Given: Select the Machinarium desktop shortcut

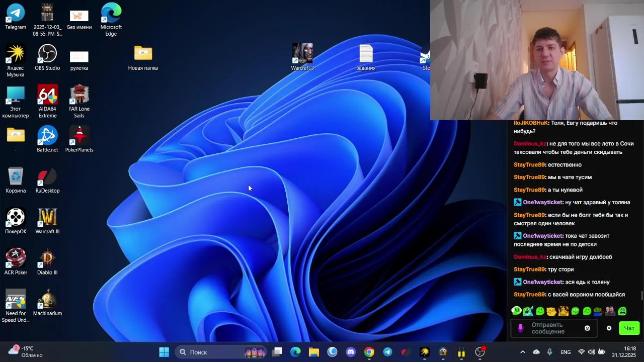Looking at the screenshot, I should pos(47,303).
